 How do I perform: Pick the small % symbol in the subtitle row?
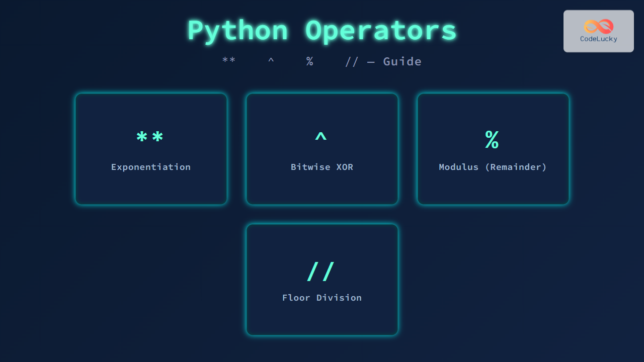click(x=310, y=61)
